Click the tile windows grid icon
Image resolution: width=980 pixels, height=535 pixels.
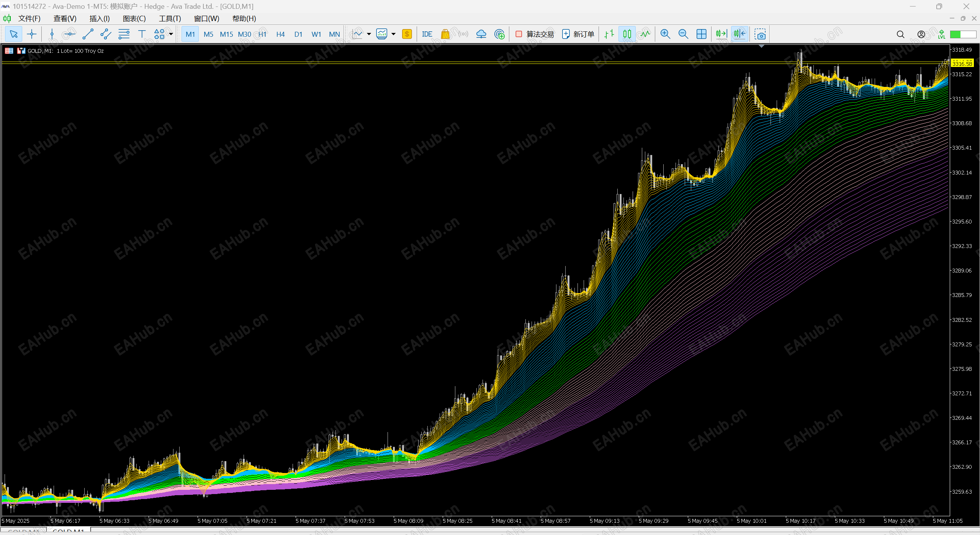pyautogui.click(x=701, y=34)
